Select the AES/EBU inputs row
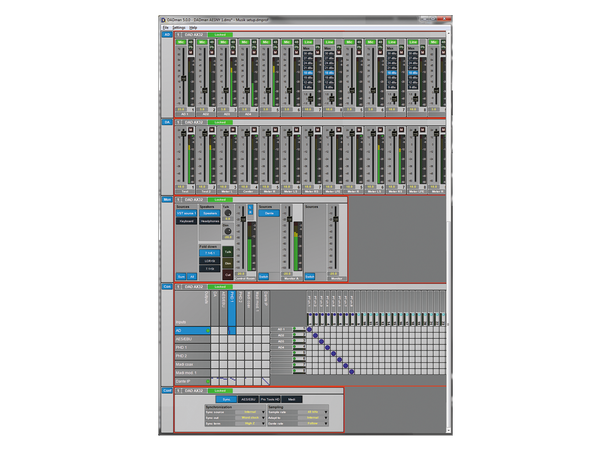Viewport: 610px width, 450px height. coord(193,339)
